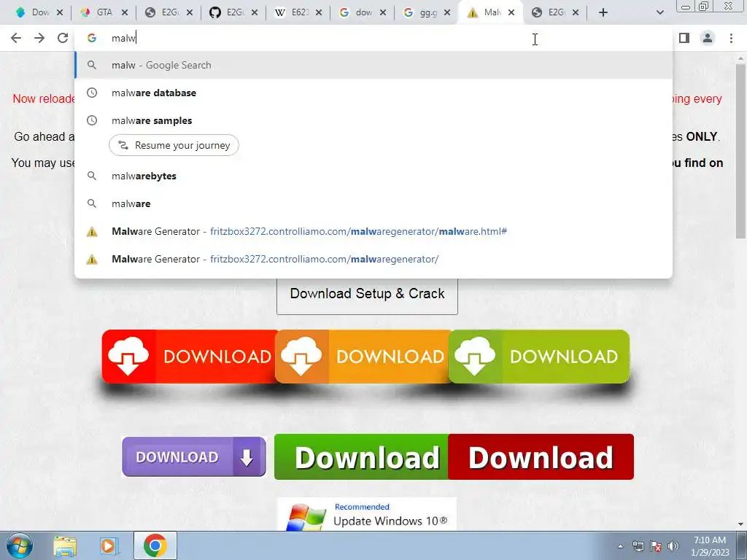
Task: Reload the page with the refresh icon
Action: pyautogui.click(x=63, y=38)
